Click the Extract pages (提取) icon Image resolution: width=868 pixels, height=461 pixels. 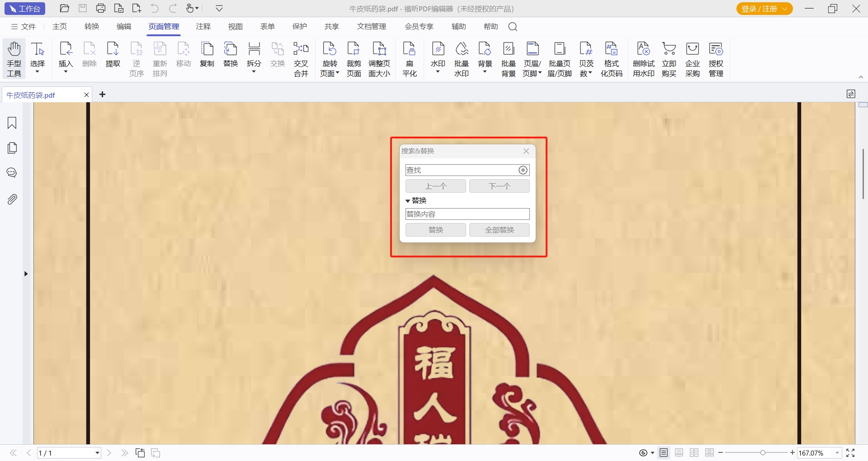click(x=113, y=54)
